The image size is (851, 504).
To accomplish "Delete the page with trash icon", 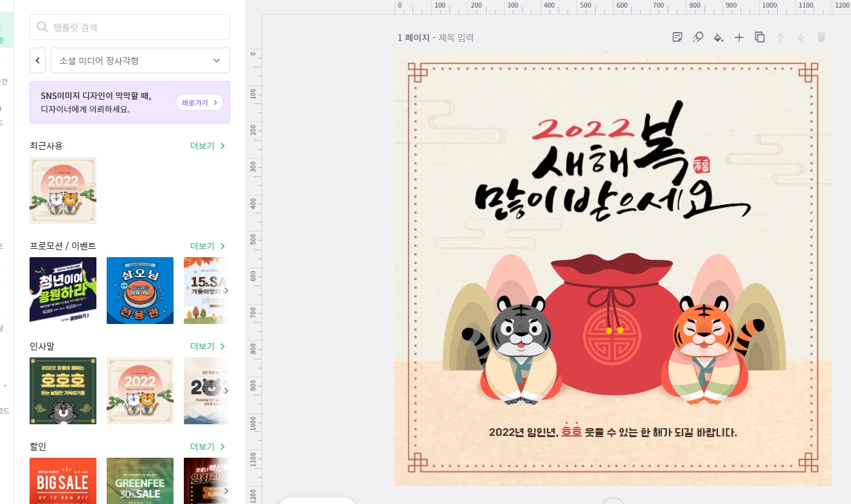I will 821,37.
